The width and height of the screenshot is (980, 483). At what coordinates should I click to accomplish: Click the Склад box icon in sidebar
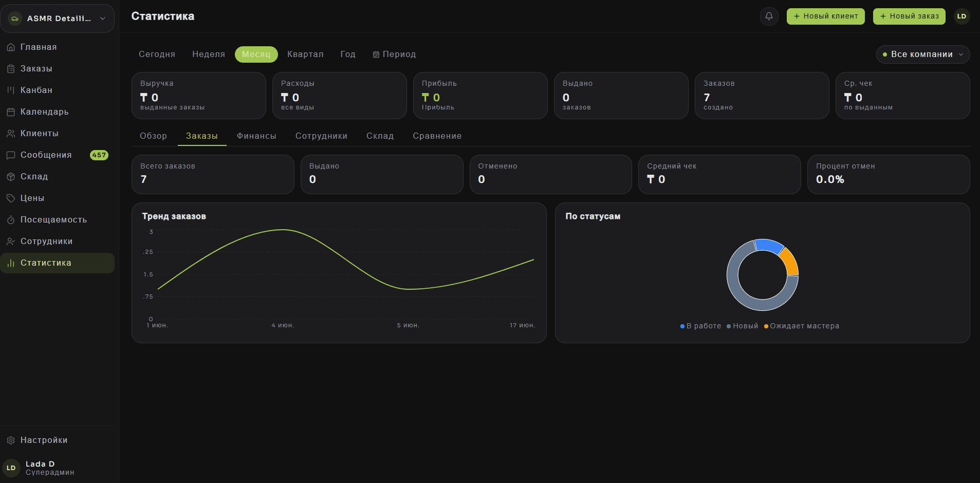11,177
